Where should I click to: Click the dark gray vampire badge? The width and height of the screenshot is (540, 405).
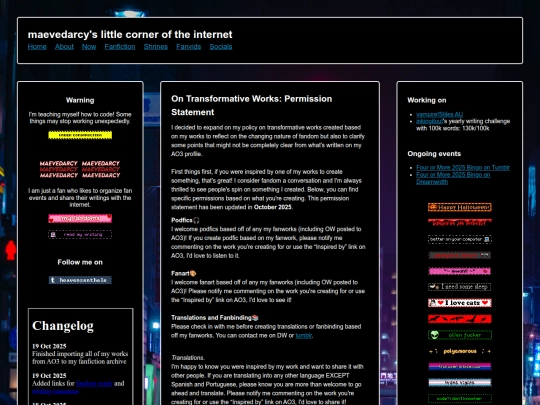tap(459, 255)
